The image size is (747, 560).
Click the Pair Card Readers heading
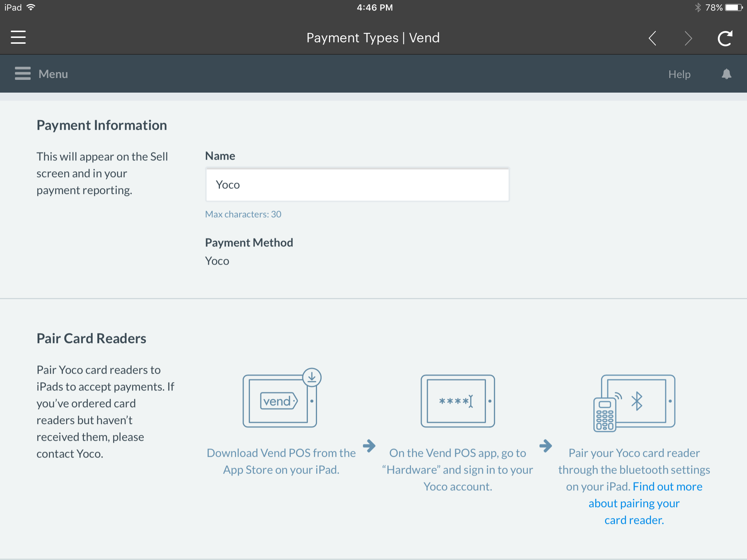(x=91, y=338)
